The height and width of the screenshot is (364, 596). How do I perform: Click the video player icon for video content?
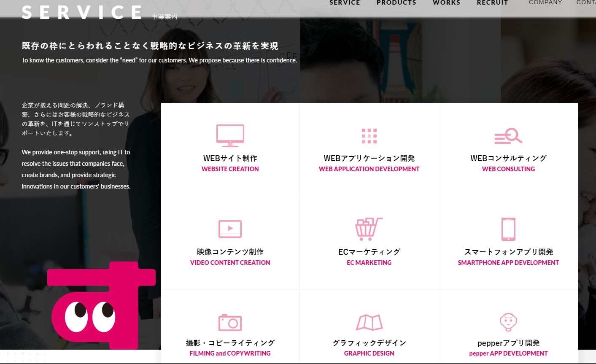230,229
